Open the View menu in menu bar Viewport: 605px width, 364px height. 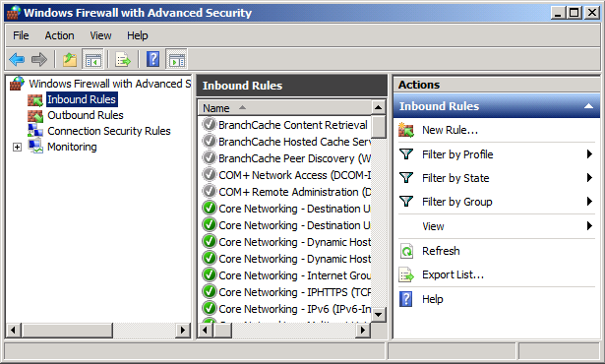pyautogui.click(x=100, y=35)
